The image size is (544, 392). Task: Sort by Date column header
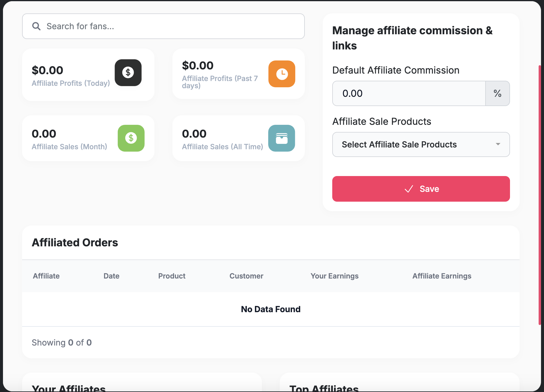click(112, 276)
